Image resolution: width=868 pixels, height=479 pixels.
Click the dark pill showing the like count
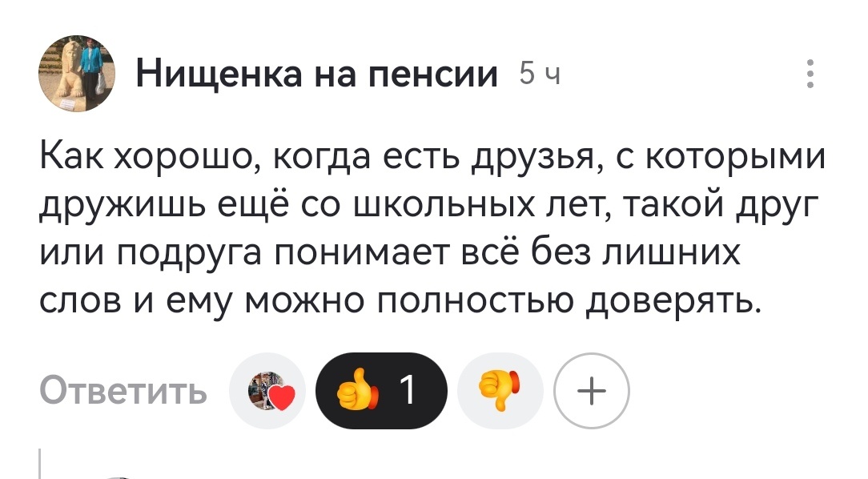click(384, 389)
